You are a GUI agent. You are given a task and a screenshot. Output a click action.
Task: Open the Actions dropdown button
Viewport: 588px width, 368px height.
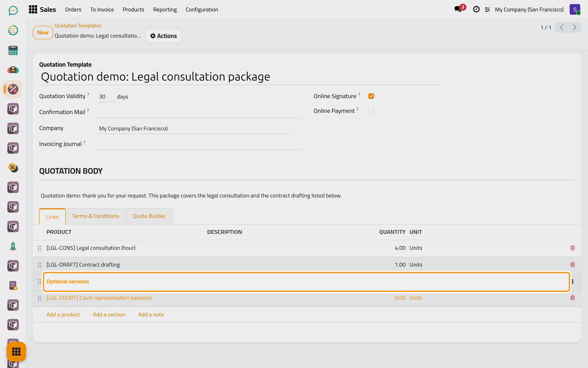[x=163, y=36]
